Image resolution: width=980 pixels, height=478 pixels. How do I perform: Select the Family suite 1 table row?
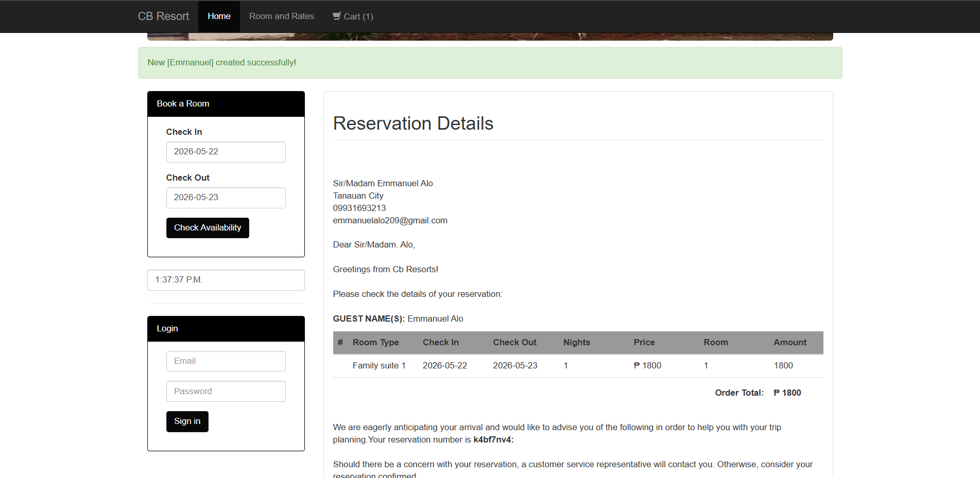[578, 366]
